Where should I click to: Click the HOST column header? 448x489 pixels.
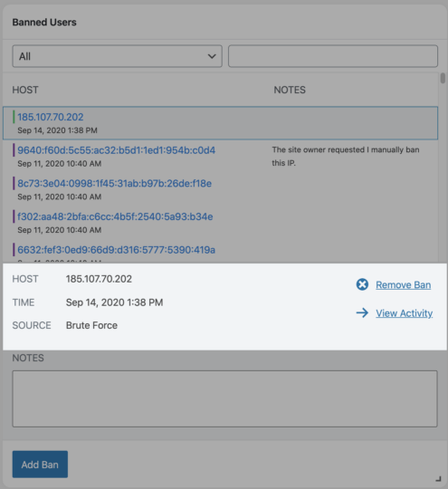point(25,90)
